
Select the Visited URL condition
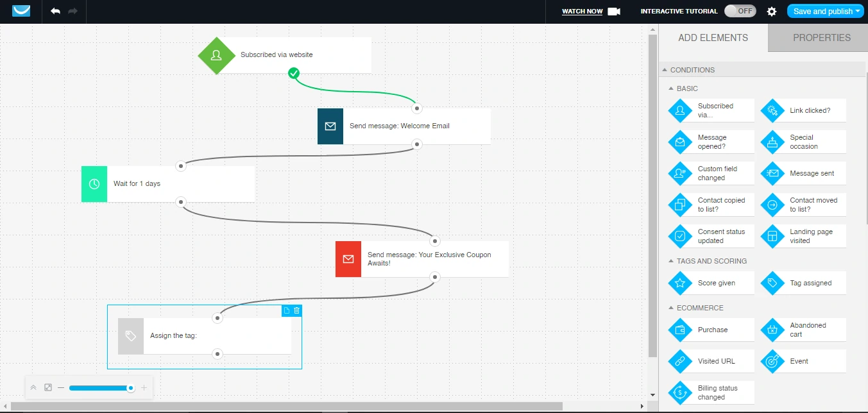point(711,361)
